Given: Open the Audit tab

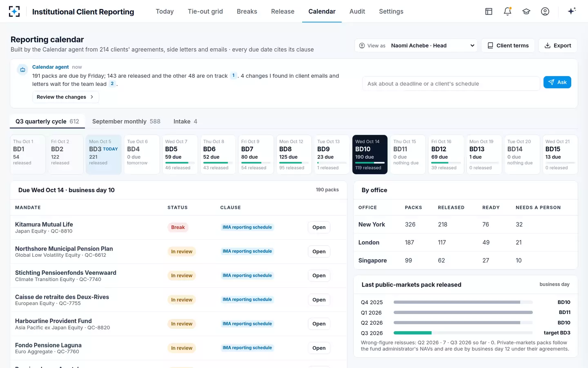Looking at the screenshot, I should [x=357, y=11].
